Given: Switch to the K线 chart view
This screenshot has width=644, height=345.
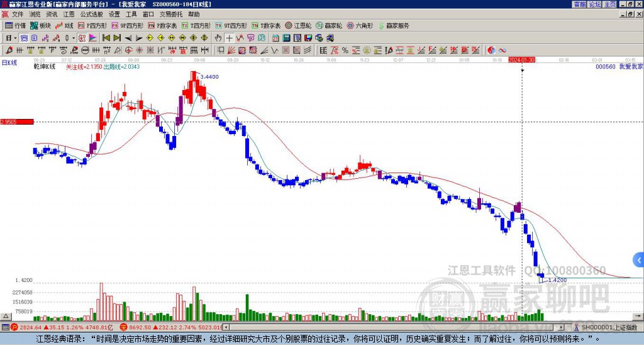Looking at the screenshot, I should coord(64,25).
